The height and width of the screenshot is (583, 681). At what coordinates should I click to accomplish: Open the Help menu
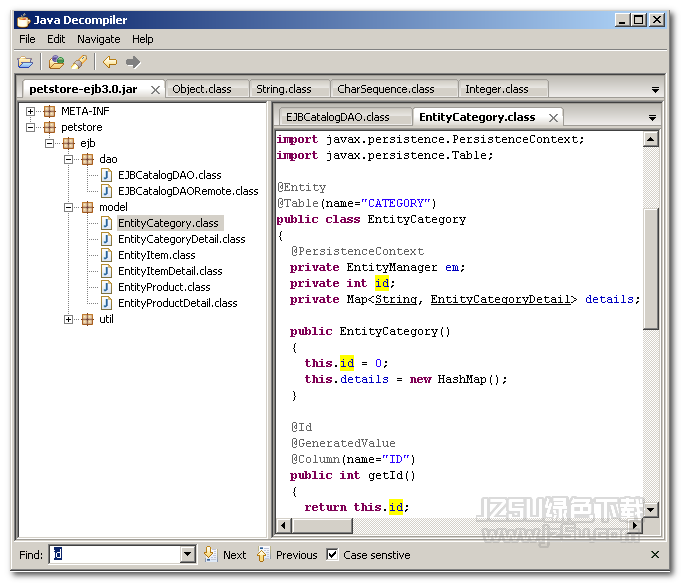tap(142, 39)
